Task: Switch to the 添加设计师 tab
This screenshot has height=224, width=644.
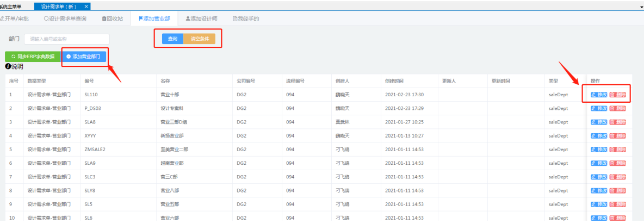Action: click(201, 19)
